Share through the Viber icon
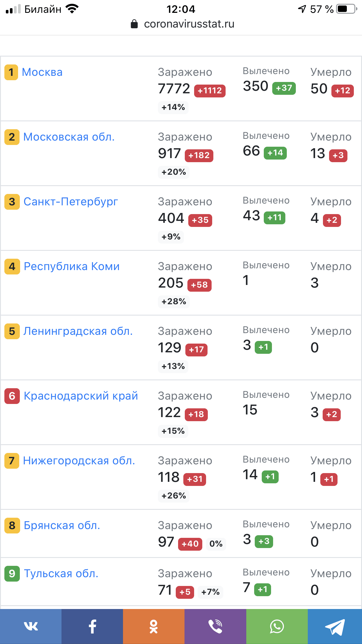The width and height of the screenshot is (362, 644). tap(215, 626)
